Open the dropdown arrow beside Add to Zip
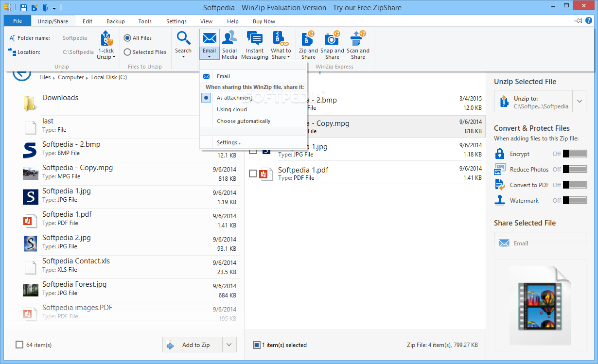Image resolution: width=598 pixels, height=364 pixels. (x=229, y=345)
